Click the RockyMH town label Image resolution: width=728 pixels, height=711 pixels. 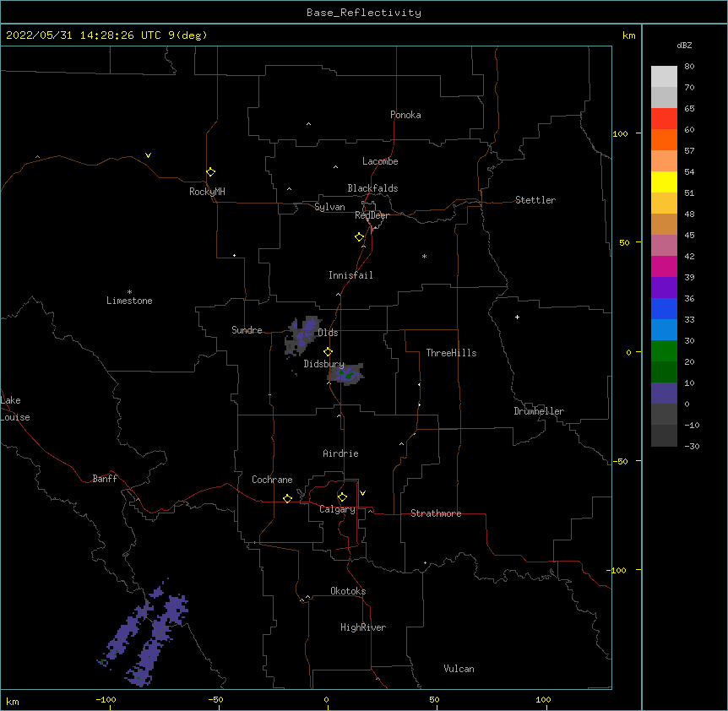click(207, 192)
